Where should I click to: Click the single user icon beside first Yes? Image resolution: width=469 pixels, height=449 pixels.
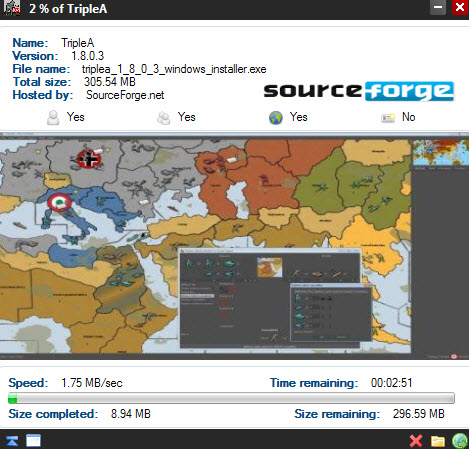pyautogui.click(x=53, y=118)
